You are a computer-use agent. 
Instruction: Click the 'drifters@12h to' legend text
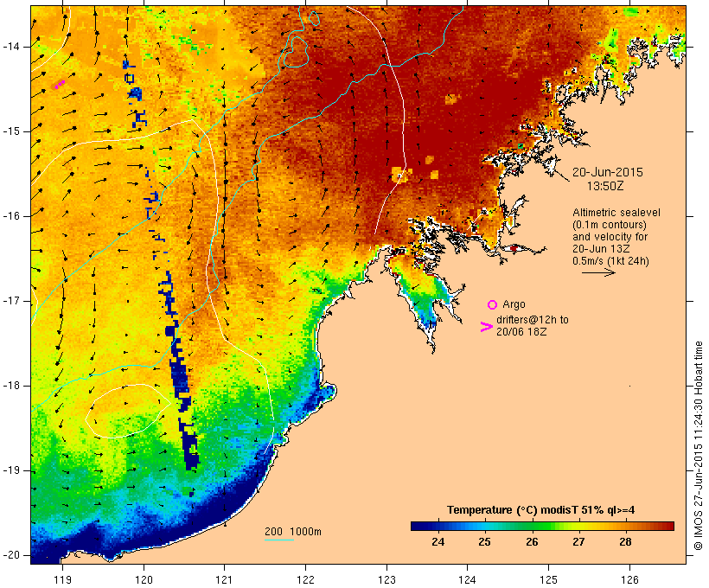tap(533, 320)
